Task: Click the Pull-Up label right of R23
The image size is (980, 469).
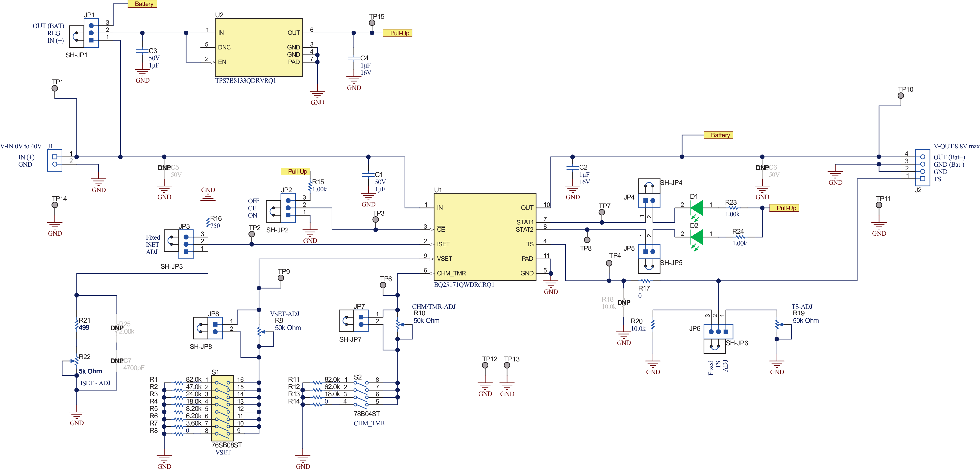Action: point(784,208)
